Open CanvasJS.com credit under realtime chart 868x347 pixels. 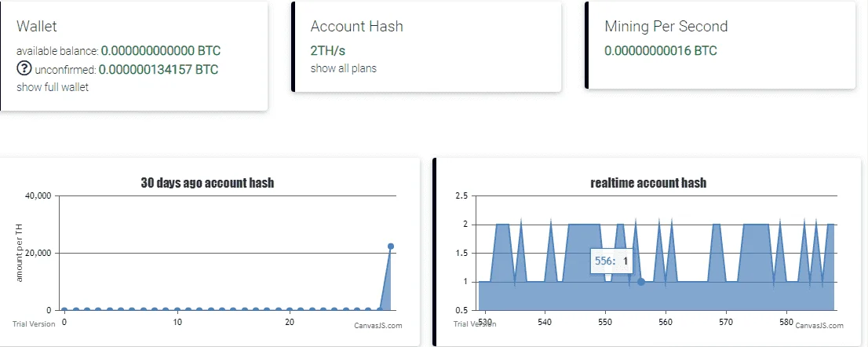point(819,326)
